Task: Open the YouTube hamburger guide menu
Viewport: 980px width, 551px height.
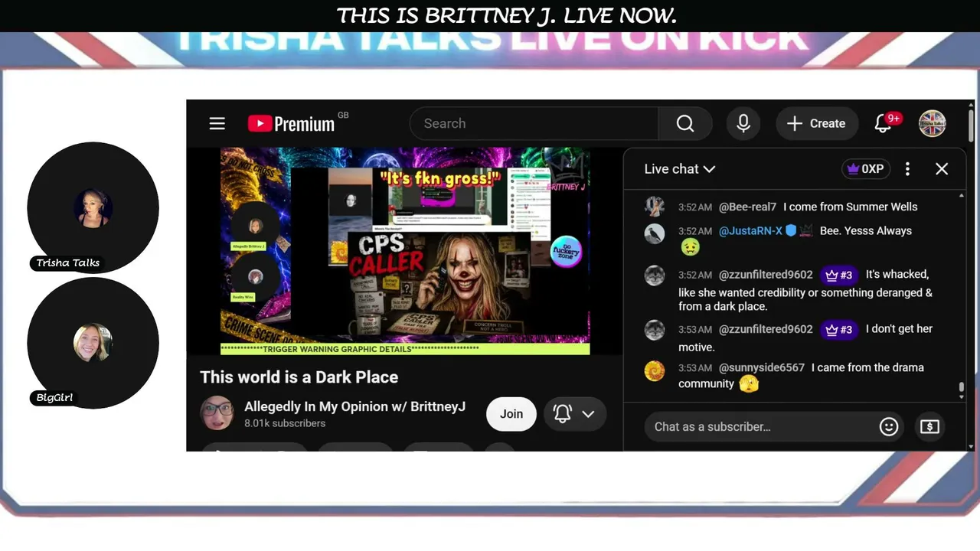Action: tap(217, 123)
